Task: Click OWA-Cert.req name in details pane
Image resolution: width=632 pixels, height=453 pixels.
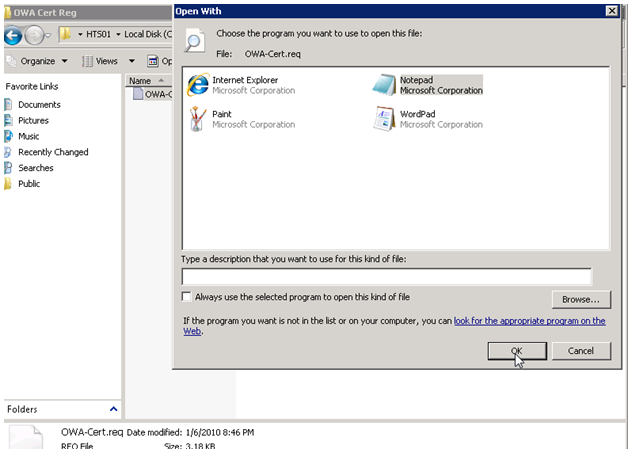Action: point(92,432)
